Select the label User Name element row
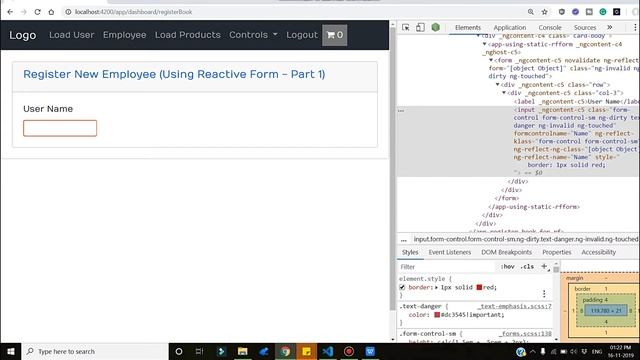Image resolution: width=640 pixels, height=360 pixels. (x=576, y=101)
